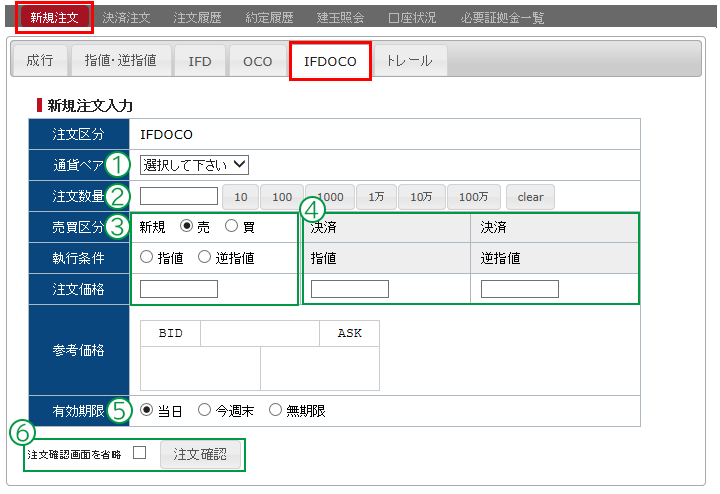Open the 注文履歴 tab
The image size is (720, 494).
tap(197, 18)
